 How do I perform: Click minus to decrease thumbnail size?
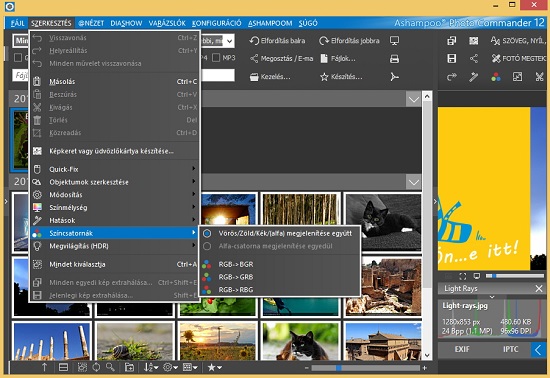coord(307,368)
